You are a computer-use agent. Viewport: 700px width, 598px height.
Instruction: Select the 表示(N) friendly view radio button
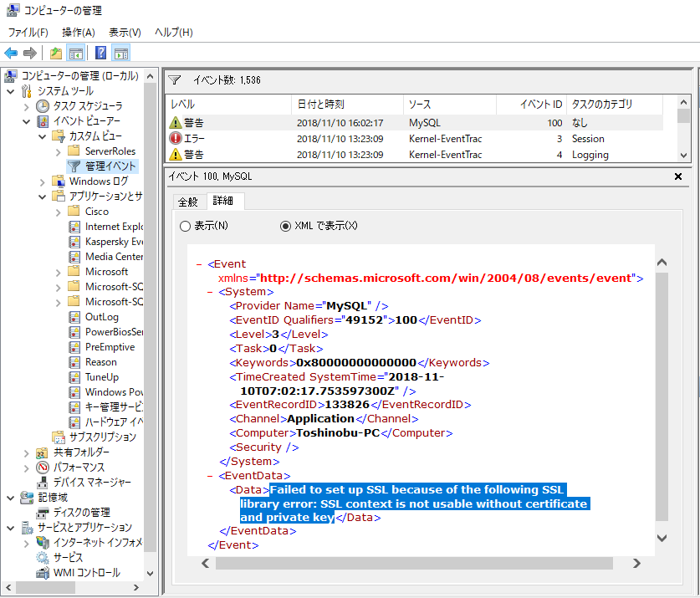click(185, 227)
